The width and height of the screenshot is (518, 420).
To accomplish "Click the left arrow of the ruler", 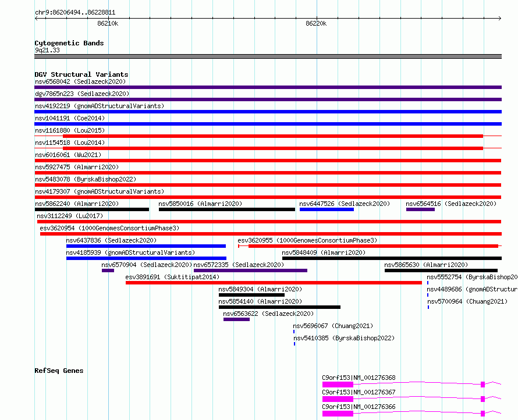I will pyautogui.click(x=36, y=19).
